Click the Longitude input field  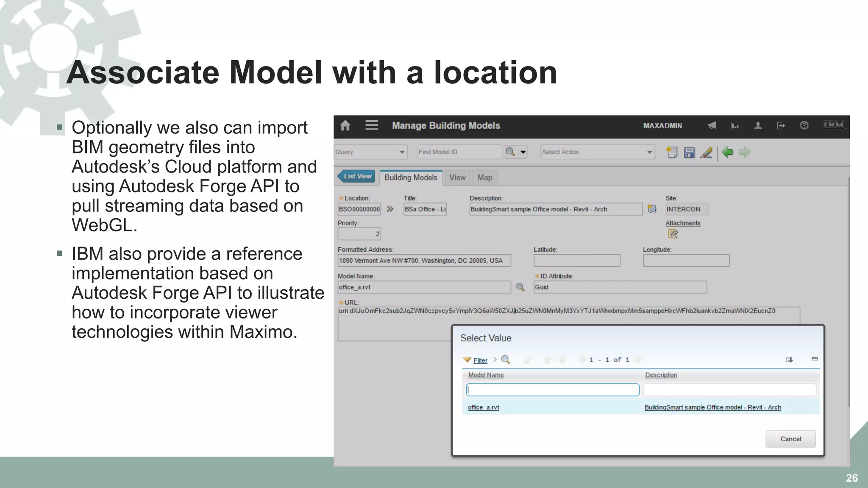(686, 261)
